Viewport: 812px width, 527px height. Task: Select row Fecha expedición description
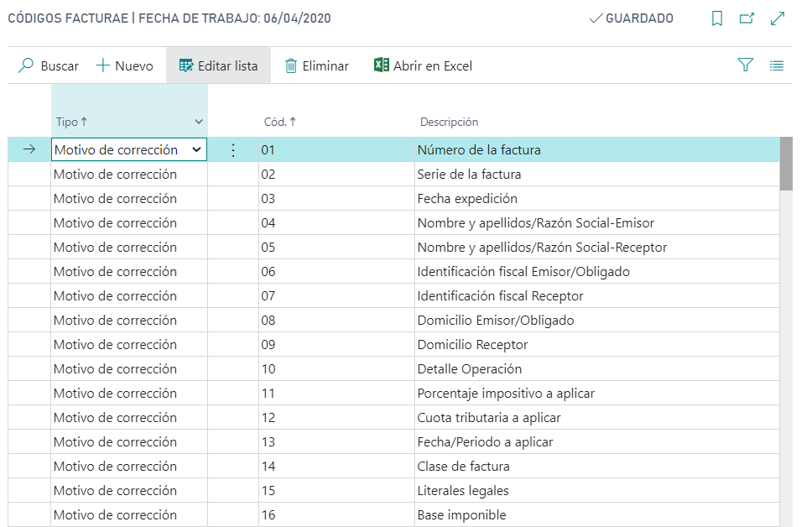coord(467,199)
